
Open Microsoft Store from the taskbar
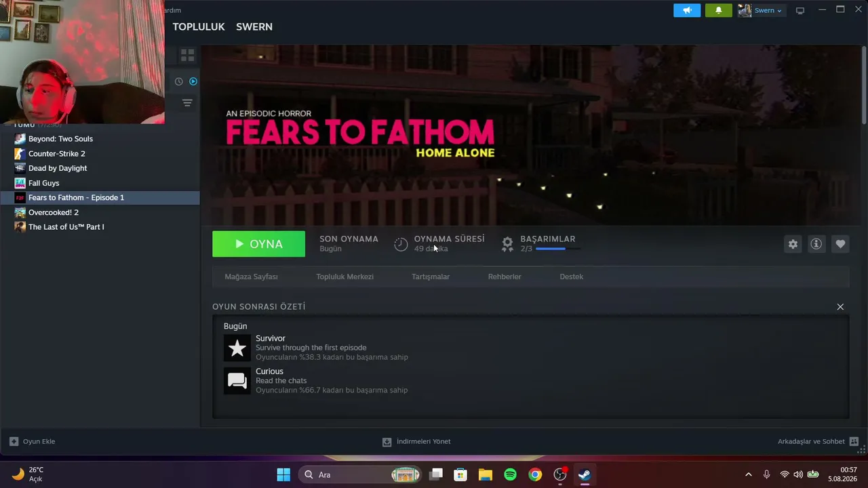pos(460,474)
